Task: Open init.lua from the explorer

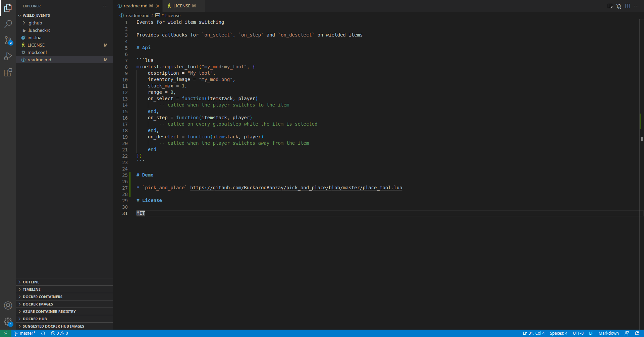Action: [34, 38]
